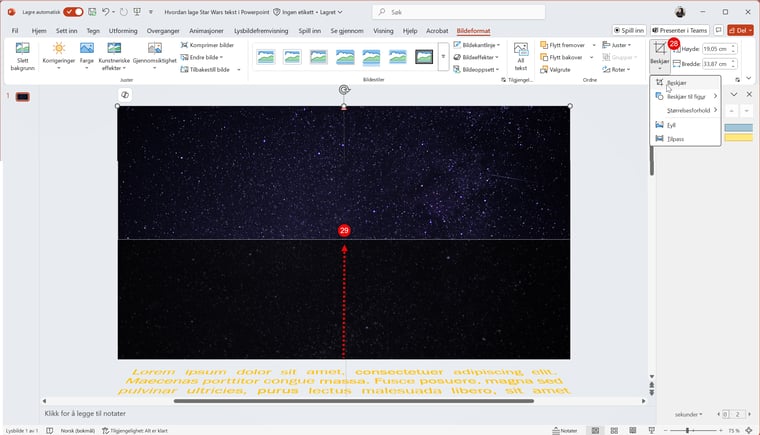Image resolution: width=760 pixels, height=435 pixels.
Task: Open quick access toolbar customize arrow
Action: (151, 12)
